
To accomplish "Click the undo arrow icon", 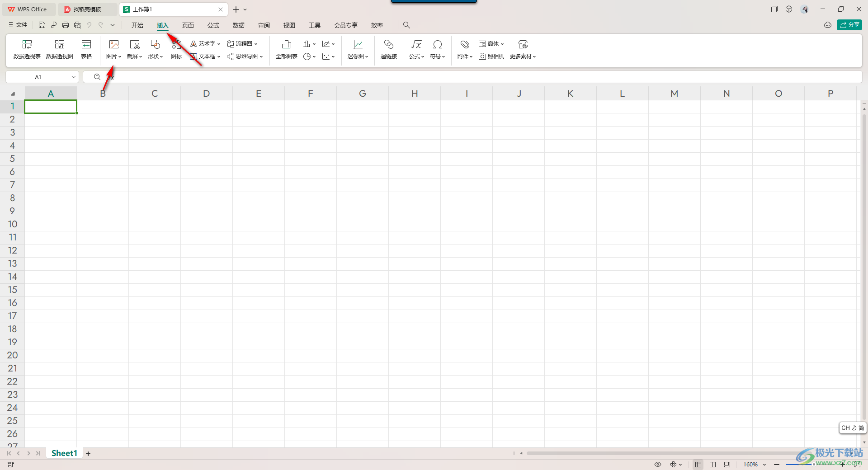I will (x=89, y=25).
